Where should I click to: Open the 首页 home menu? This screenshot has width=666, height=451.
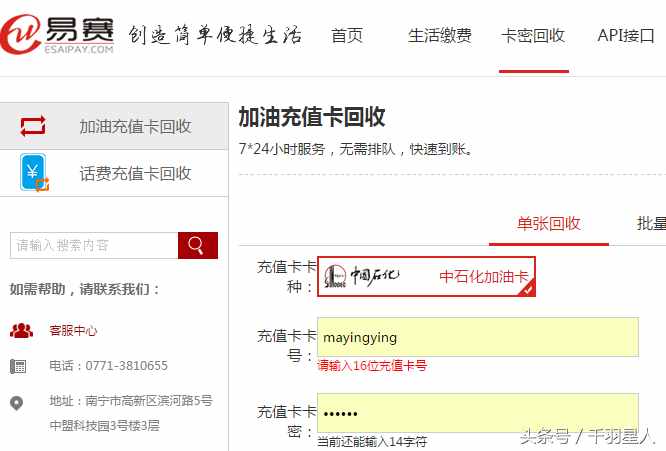(347, 36)
